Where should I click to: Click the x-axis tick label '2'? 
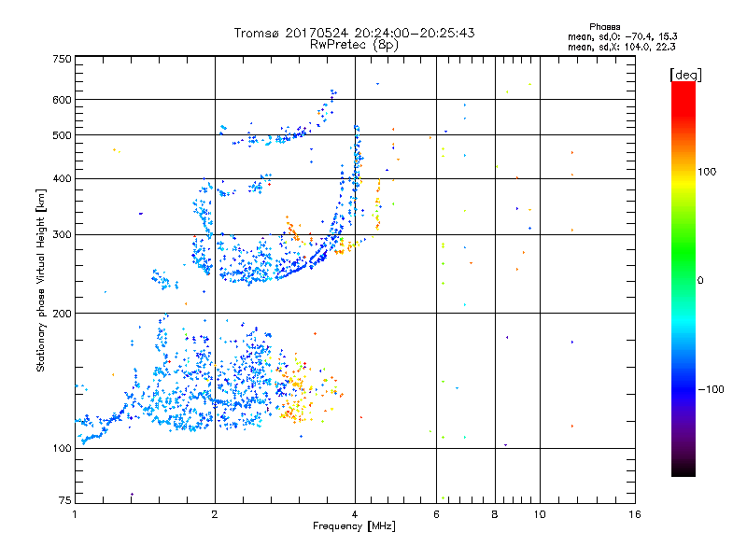pyautogui.click(x=215, y=514)
